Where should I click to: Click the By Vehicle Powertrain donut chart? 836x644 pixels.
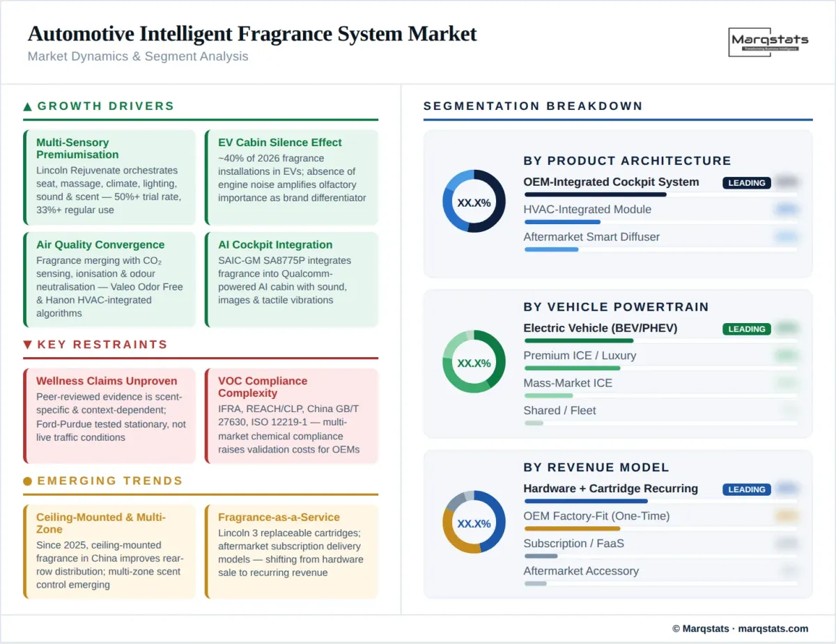tap(474, 362)
